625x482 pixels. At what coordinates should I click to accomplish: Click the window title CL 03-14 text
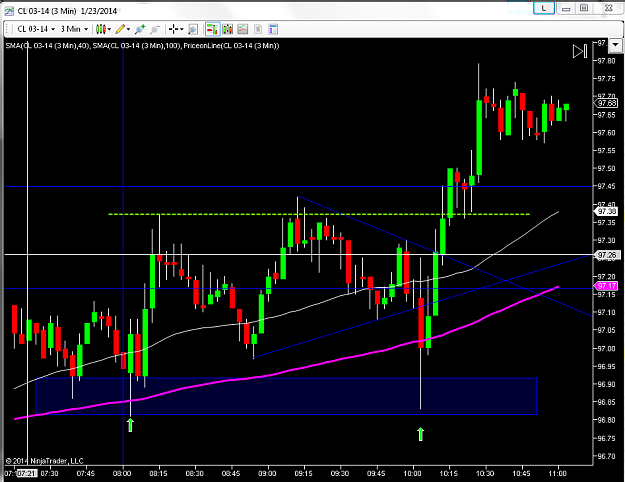[x=67, y=11]
